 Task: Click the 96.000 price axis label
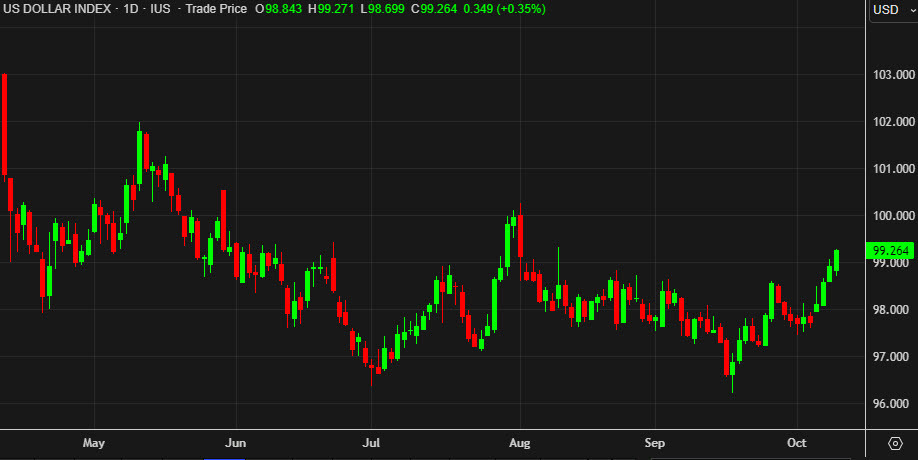[x=893, y=404]
